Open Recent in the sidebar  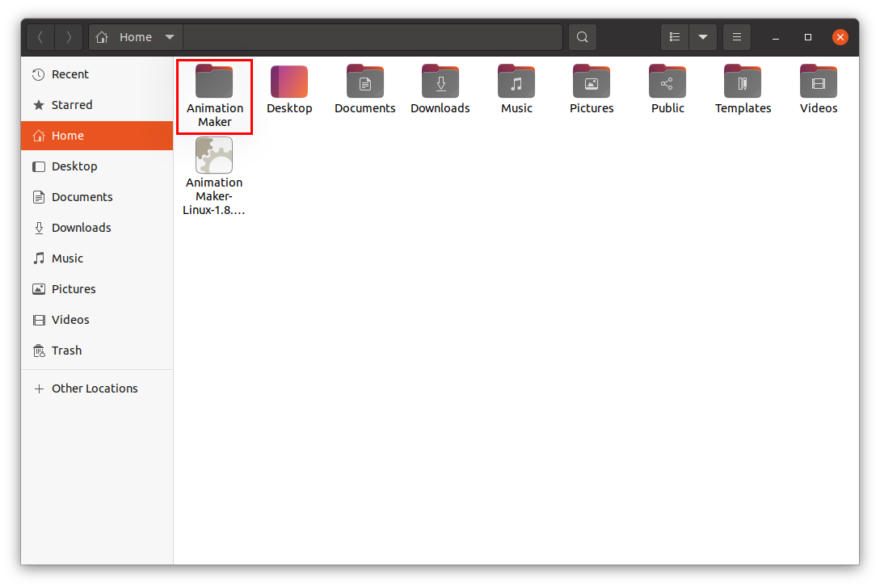click(x=97, y=74)
